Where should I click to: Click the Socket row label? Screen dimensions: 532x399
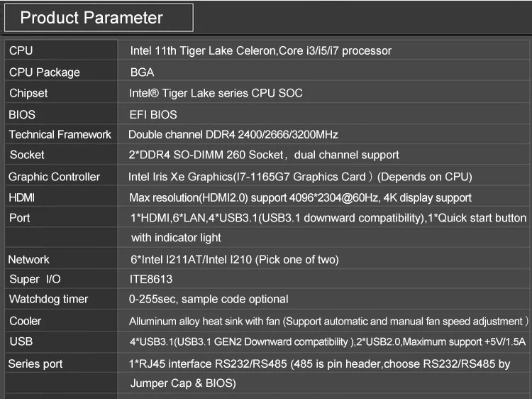(x=27, y=155)
